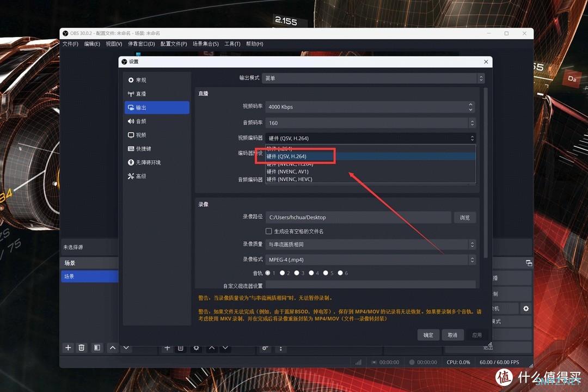Add a source with the Sources plus icon
Screen dimensions: 588x392
point(167,348)
